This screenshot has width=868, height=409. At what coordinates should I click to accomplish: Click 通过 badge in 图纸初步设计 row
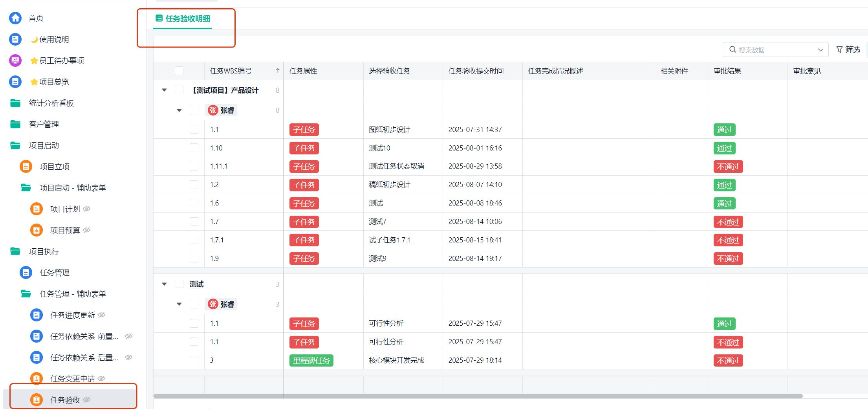click(x=724, y=130)
